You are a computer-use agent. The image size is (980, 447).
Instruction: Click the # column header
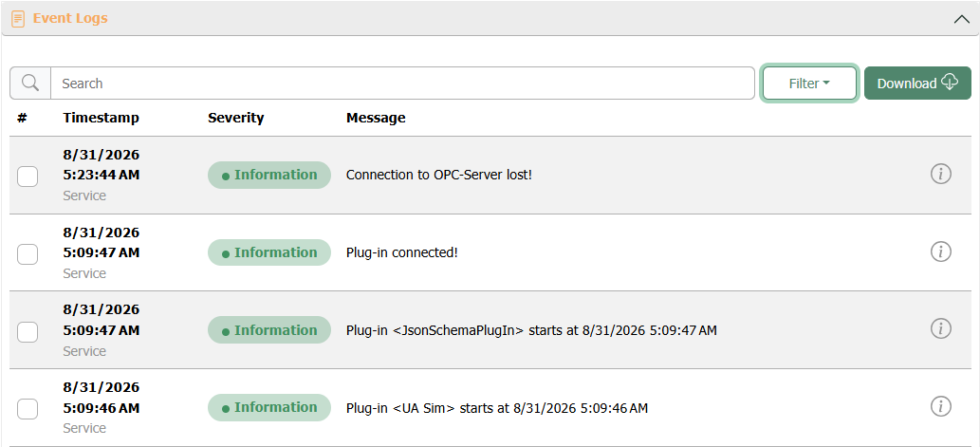coord(22,118)
